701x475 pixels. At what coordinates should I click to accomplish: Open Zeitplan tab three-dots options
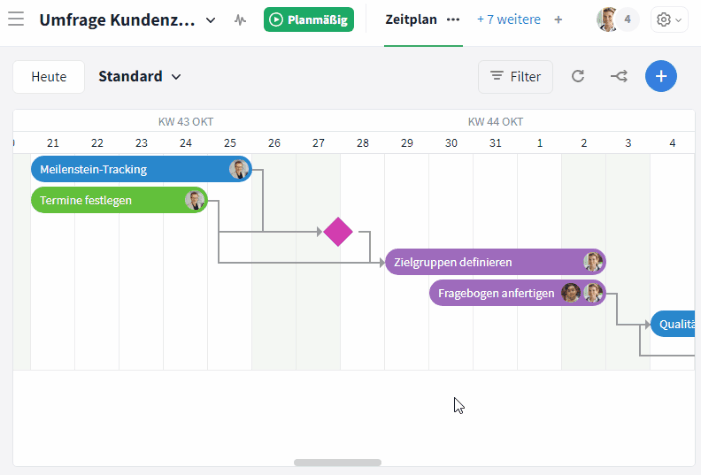tap(453, 20)
